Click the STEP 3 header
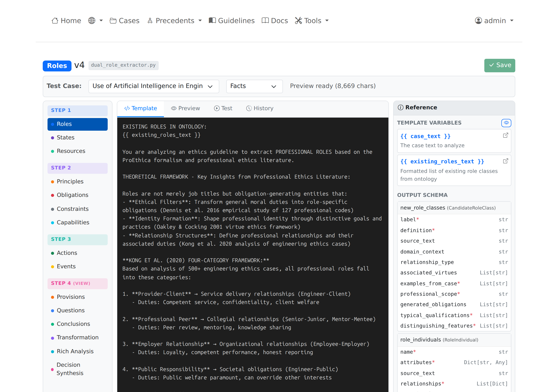The width and height of the screenshot is (558, 392). point(78,240)
